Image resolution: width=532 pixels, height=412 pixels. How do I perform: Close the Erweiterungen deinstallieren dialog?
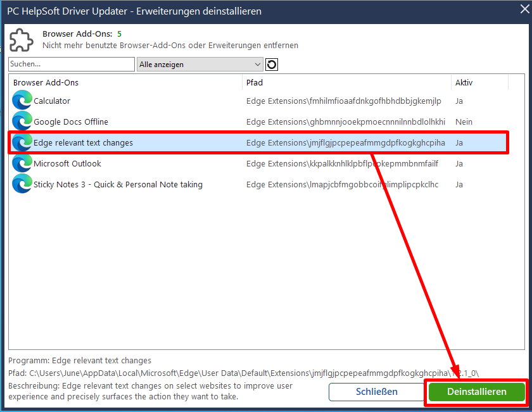pyautogui.click(x=524, y=9)
